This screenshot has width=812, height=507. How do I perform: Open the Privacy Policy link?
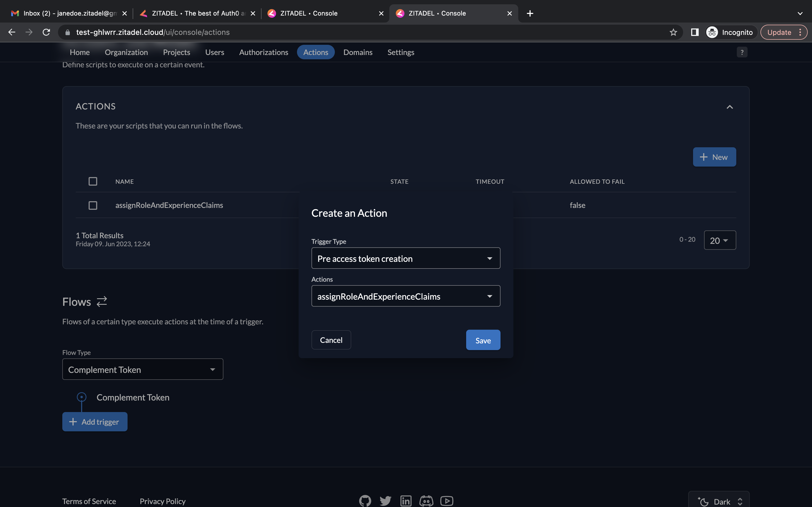pyautogui.click(x=162, y=501)
